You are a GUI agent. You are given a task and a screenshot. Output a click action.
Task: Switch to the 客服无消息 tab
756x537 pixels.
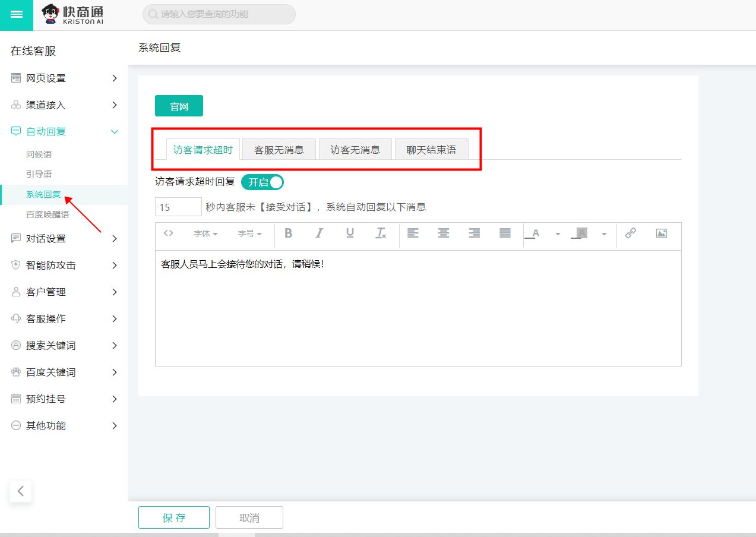pyautogui.click(x=279, y=150)
